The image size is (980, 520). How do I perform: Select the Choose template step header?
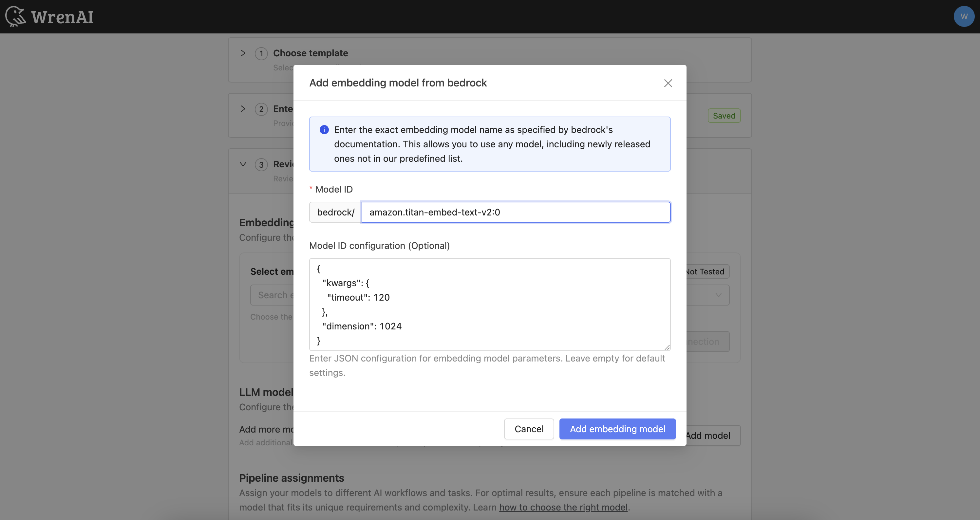(311, 53)
